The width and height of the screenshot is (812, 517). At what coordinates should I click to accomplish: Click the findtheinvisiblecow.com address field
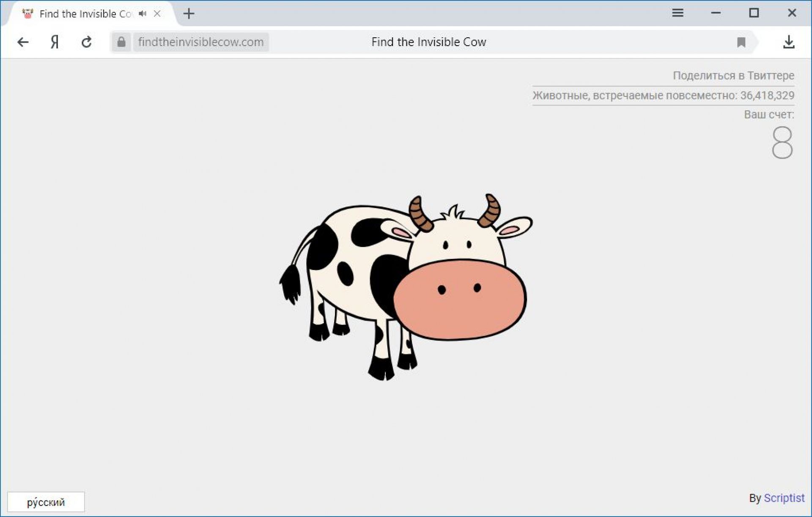point(201,42)
